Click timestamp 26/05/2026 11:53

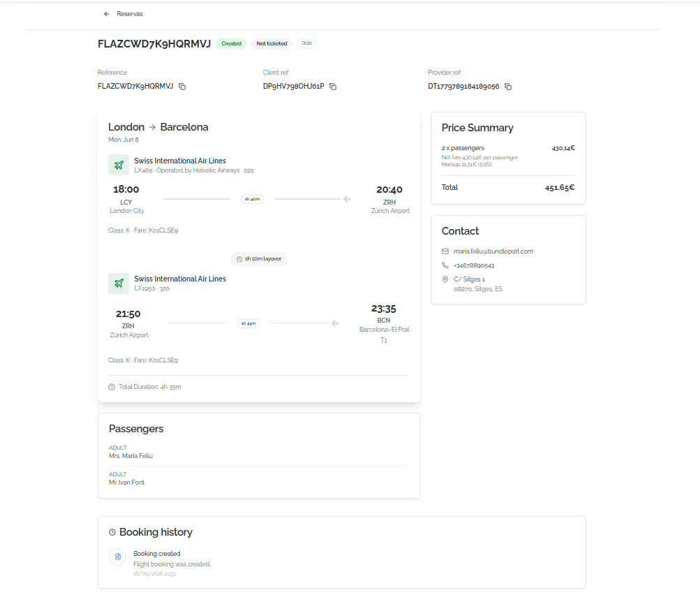tap(154, 573)
